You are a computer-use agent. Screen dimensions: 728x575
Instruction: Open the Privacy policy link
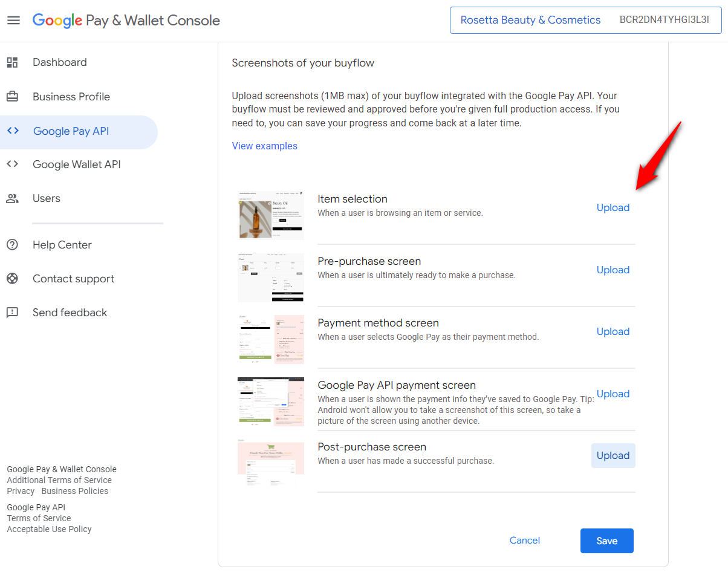pyautogui.click(x=20, y=490)
